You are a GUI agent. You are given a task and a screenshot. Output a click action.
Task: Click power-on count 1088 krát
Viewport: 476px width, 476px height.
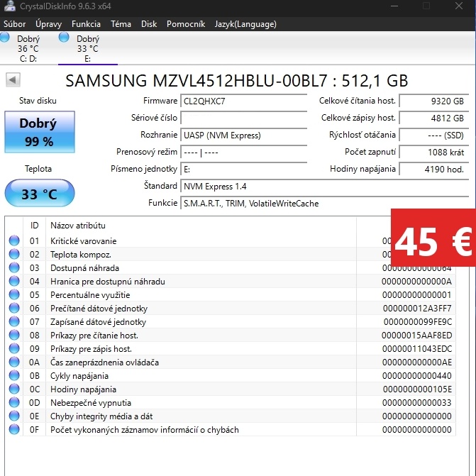(x=434, y=152)
